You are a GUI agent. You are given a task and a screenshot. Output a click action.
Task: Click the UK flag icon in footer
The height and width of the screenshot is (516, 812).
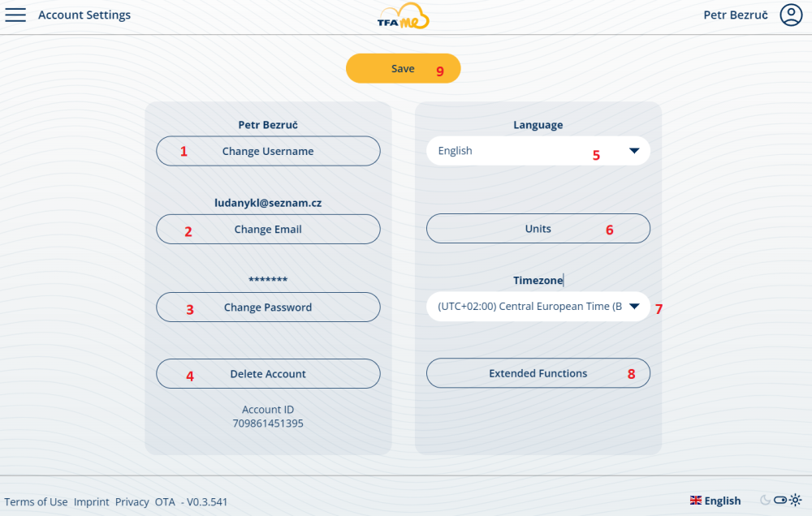click(x=696, y=501)
